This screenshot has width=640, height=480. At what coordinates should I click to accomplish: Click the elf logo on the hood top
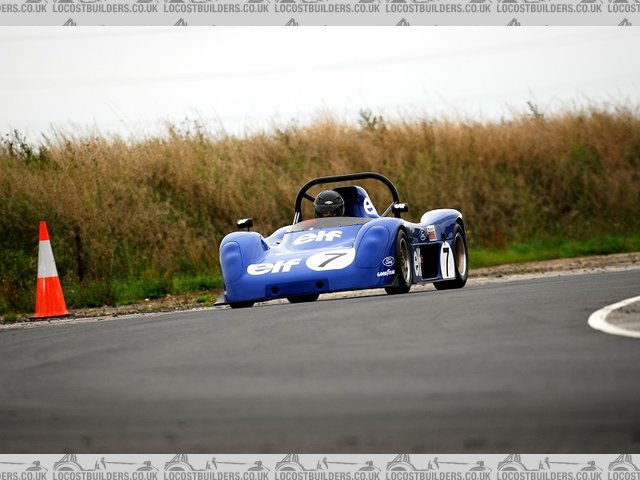click(x=317, y=238)
